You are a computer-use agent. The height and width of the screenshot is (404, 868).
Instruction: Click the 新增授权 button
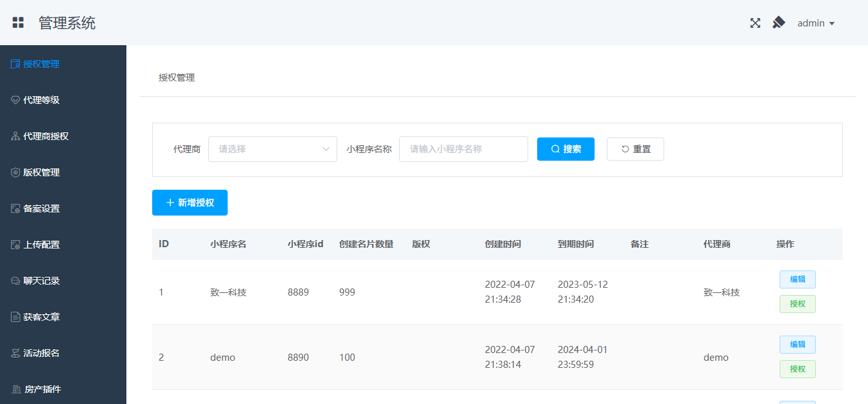pos(190,203)
